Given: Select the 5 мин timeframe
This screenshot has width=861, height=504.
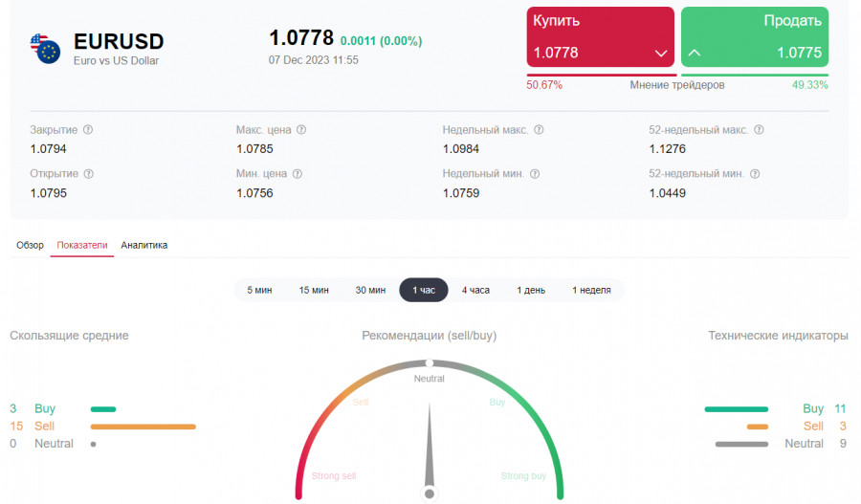Looking at the screenshot, I should tap(259, 290).
